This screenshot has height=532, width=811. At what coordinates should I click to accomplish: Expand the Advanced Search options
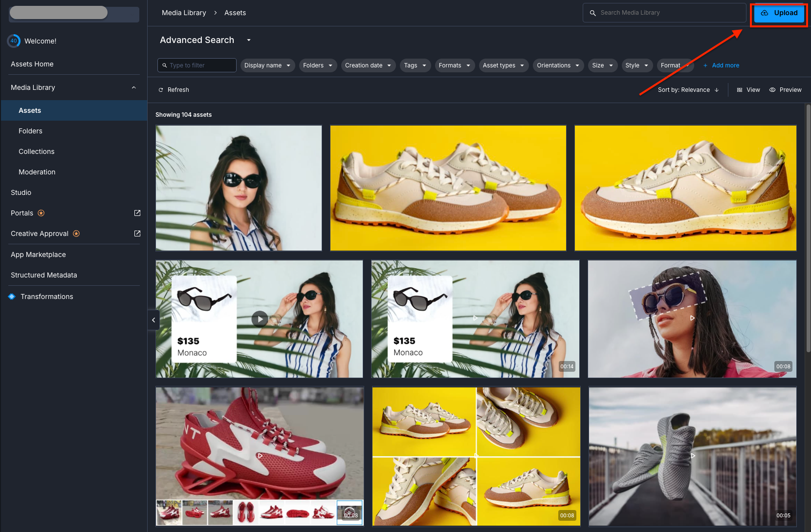[248, 40]
